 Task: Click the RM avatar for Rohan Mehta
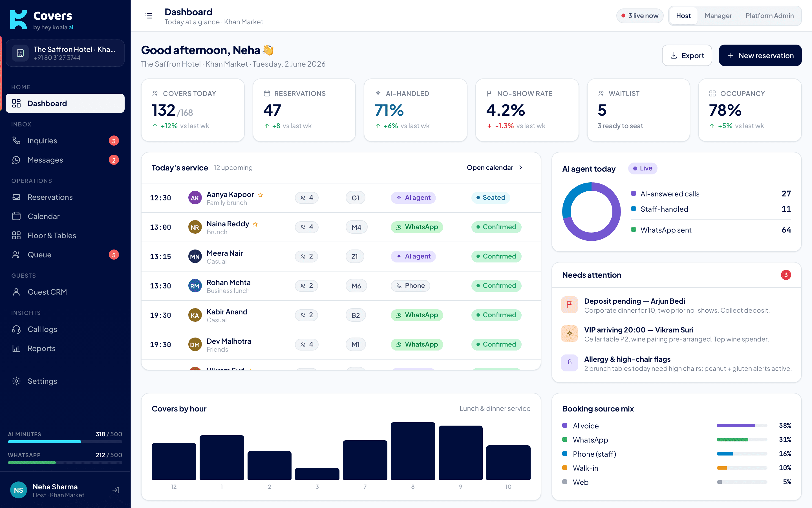coord(195,286)
